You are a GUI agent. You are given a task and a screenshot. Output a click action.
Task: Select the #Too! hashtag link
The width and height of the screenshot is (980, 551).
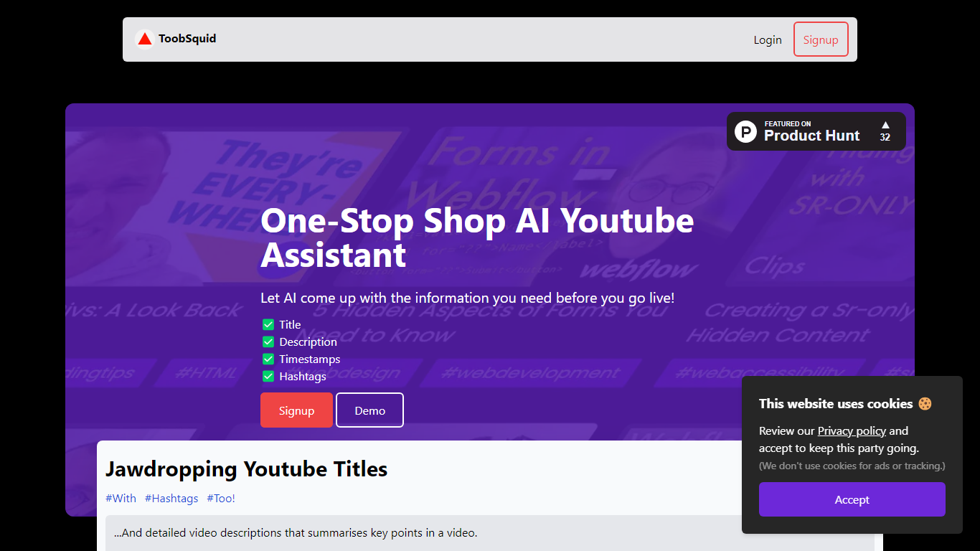(x=221, y=498)
